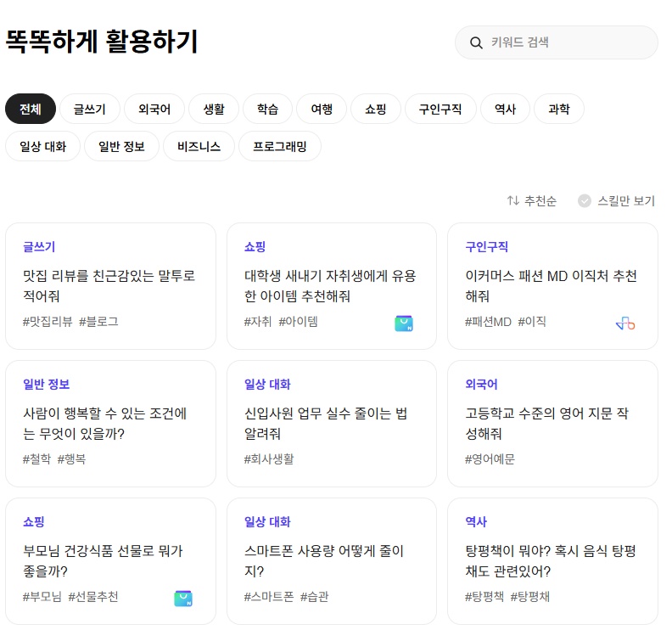Select the 외국어 category chip
This screenshot has width=672, height=630.
(x=154, y=109)
